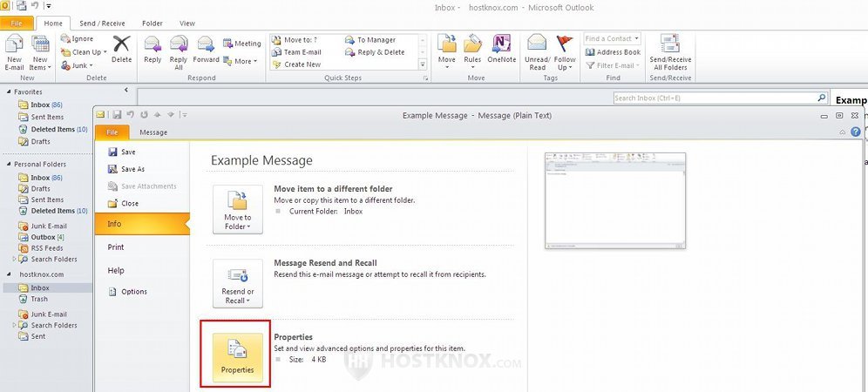Click the Follow Up flag icon
Screen dimensions: 868x392
565,52
